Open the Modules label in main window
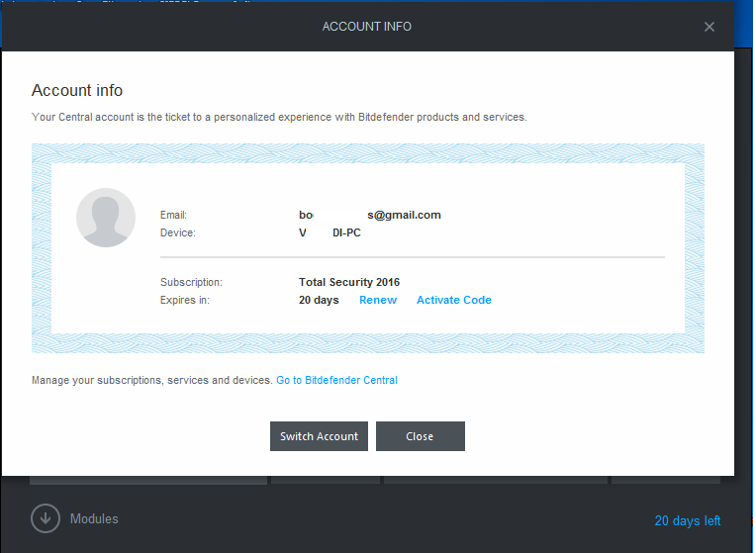Viewport: 756px width, 553px height. tap(94, 518)
